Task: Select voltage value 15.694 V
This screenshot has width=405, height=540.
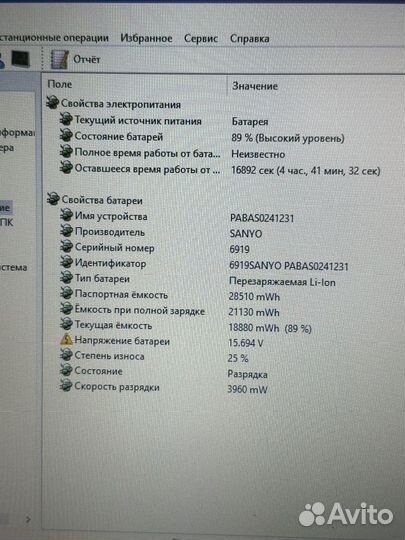Action: point(246,343)
